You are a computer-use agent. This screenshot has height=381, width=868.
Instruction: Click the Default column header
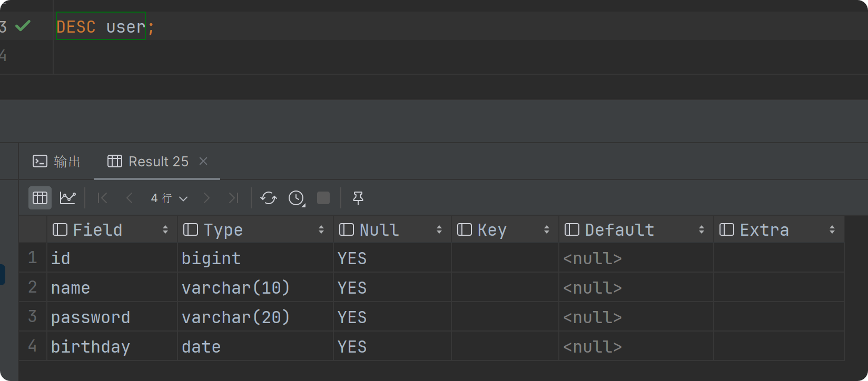point(619,230)
